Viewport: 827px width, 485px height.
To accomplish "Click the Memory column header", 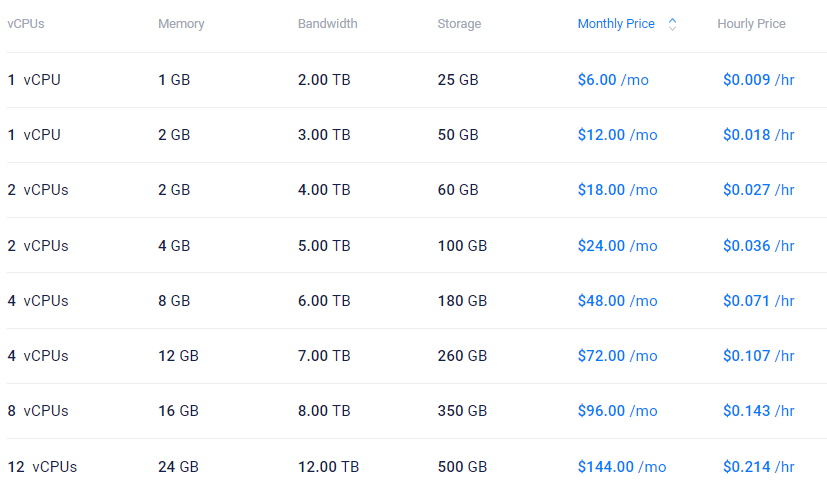I will pyautogui.click(x=180, y=24).
